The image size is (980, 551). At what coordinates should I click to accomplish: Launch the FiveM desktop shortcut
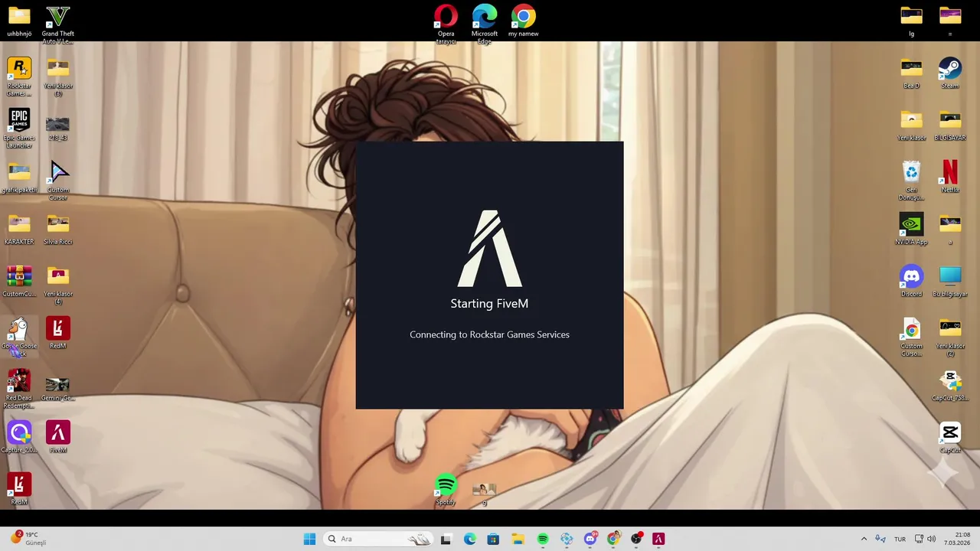click(58, 438)
